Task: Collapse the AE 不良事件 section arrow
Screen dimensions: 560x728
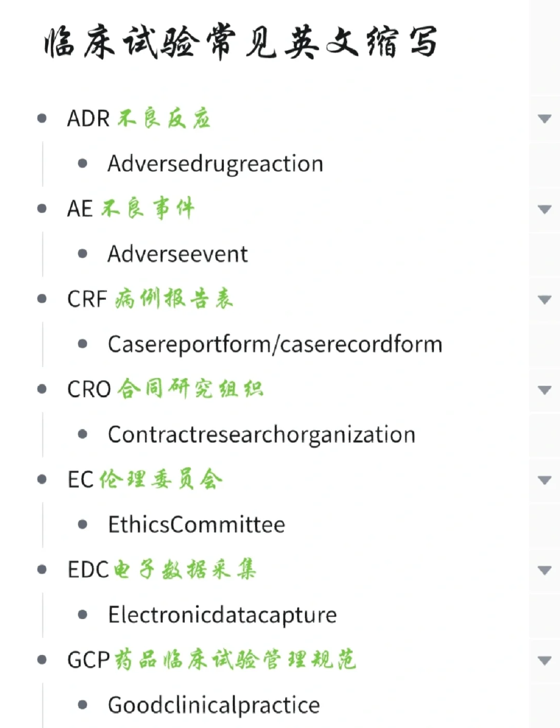Action: tap(544, 209)
